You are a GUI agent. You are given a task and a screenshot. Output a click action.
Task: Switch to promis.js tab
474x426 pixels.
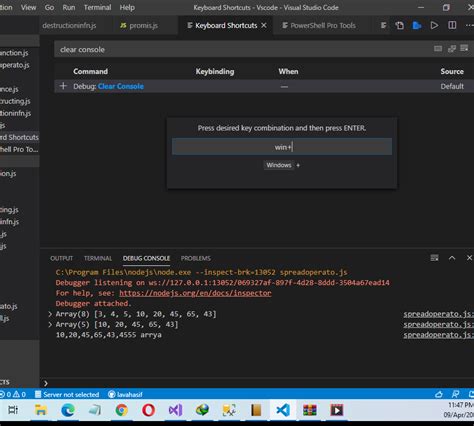pyautogui.click(x=139, y=26)
